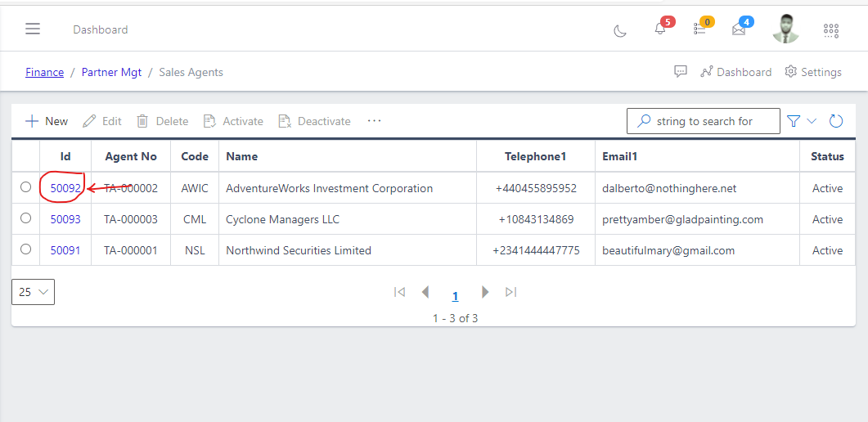
Task: Select the Northwind Securities Limited row radio
Action: click(25, 249)
